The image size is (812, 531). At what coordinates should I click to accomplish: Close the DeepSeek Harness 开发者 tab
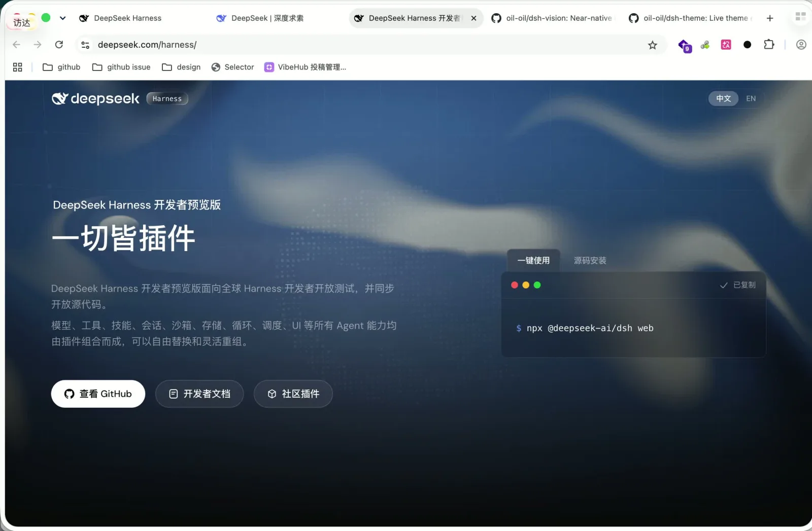coord(473,18)
